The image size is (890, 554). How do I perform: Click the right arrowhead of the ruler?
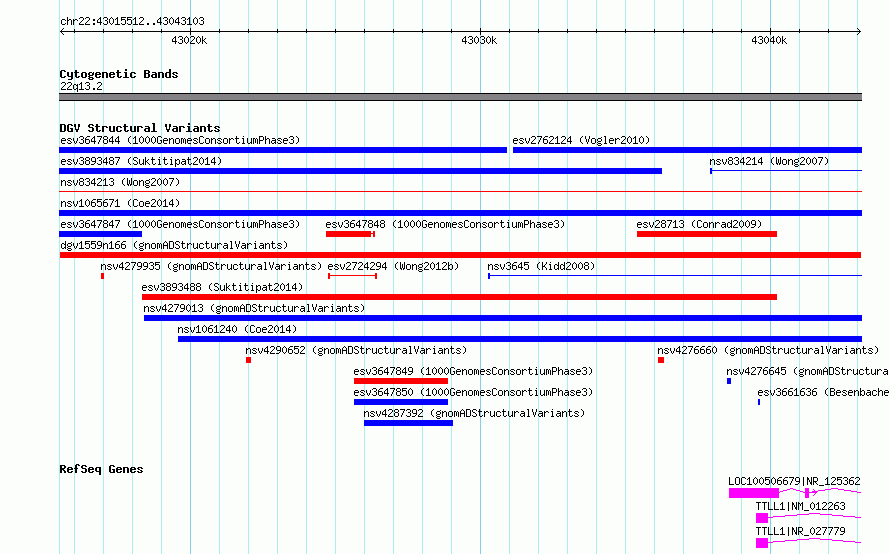(859, 31)
